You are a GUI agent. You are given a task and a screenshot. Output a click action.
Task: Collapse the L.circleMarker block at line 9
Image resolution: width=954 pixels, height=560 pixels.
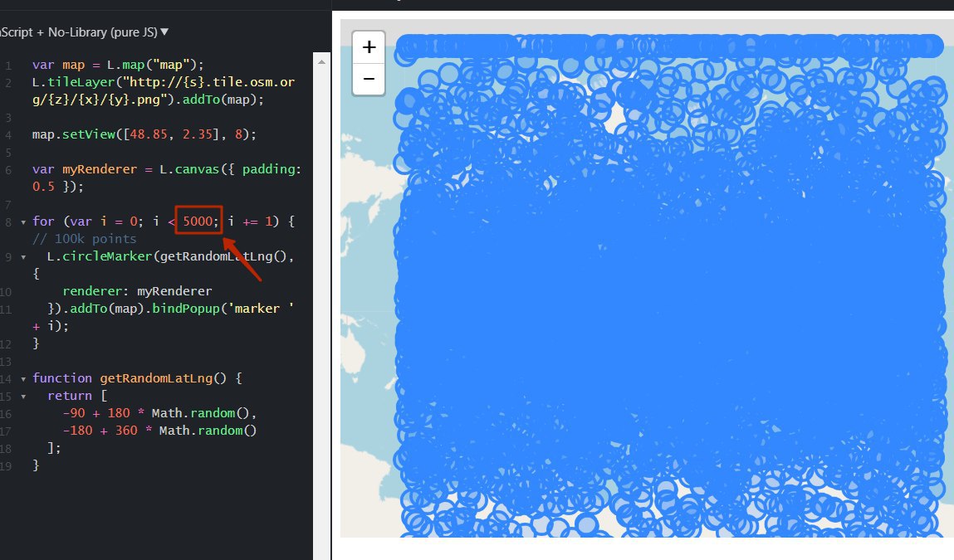[23, 256]
